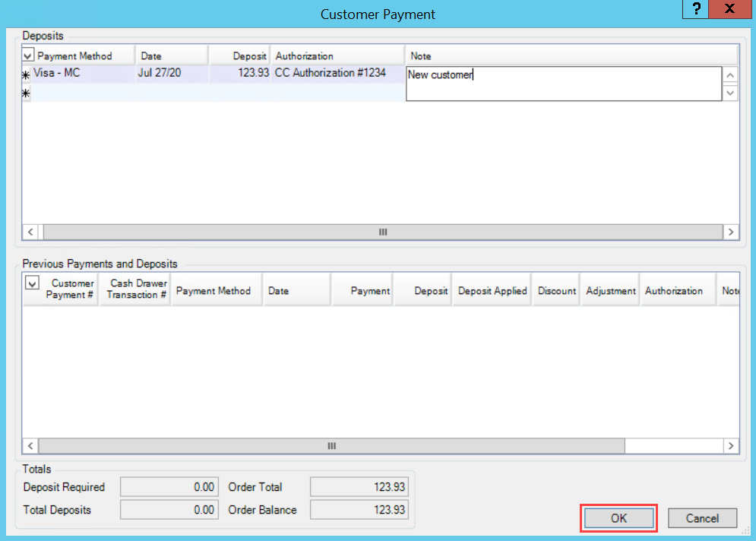Click the 123.93 deposit cell
The height and width of the screenshot is (541, 756).
coord(239,73)
